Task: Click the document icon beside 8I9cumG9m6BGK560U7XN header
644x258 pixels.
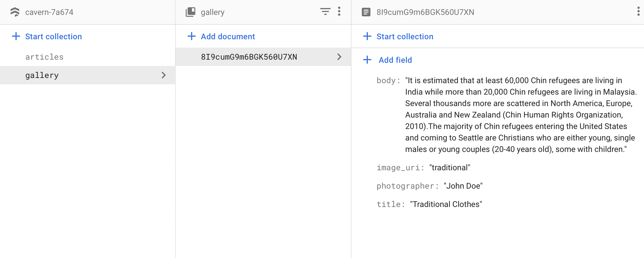Action: 366,12
